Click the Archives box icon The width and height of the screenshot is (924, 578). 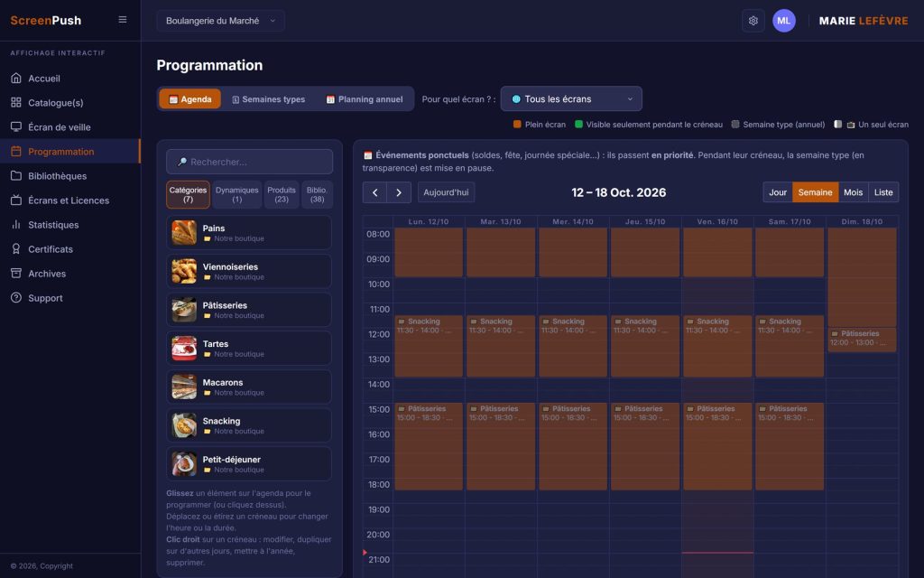(16, 273)
